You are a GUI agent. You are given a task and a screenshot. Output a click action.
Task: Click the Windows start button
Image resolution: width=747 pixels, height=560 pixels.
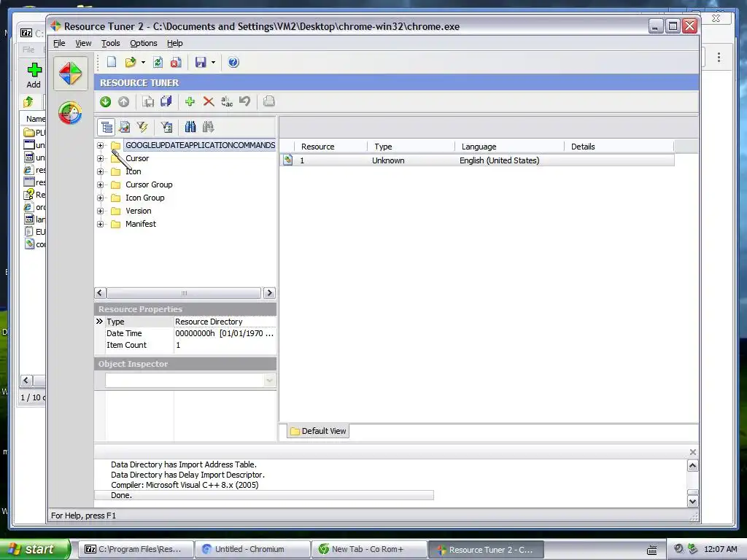(x=34, y=549)
